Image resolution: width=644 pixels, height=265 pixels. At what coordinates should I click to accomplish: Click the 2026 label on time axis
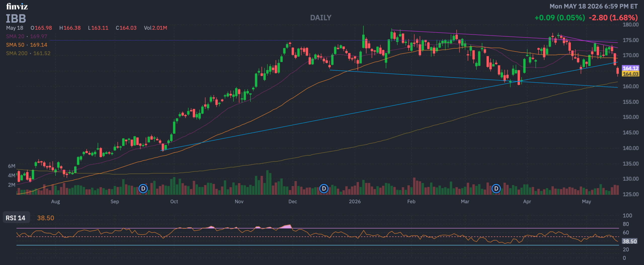tap(355, 202)
